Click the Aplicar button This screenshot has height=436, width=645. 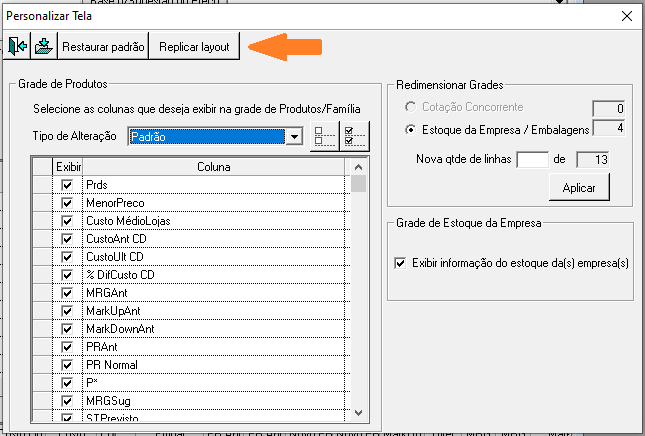click(x=579, y=188)
